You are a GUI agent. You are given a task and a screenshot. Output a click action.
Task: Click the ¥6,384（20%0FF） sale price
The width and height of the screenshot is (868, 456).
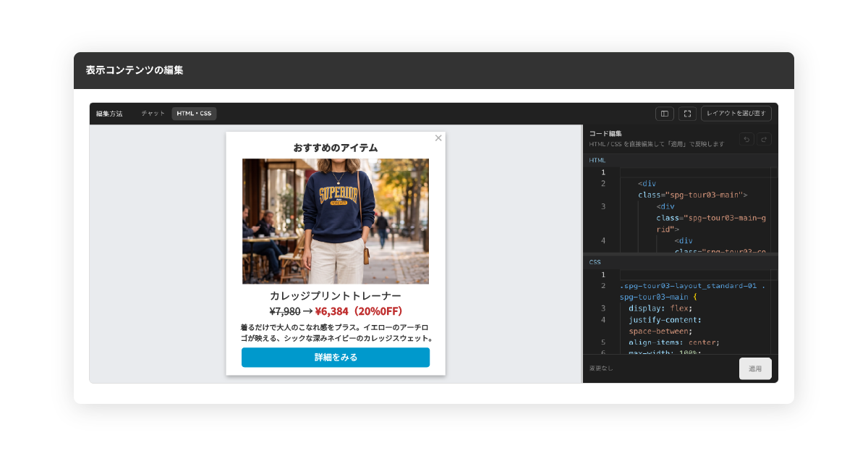point(359,311)
